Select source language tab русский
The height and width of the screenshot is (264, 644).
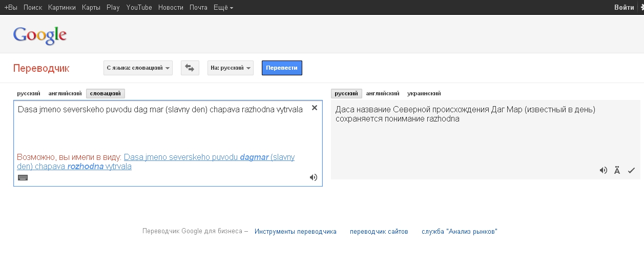pyautogui.click(x=29, y=93)
